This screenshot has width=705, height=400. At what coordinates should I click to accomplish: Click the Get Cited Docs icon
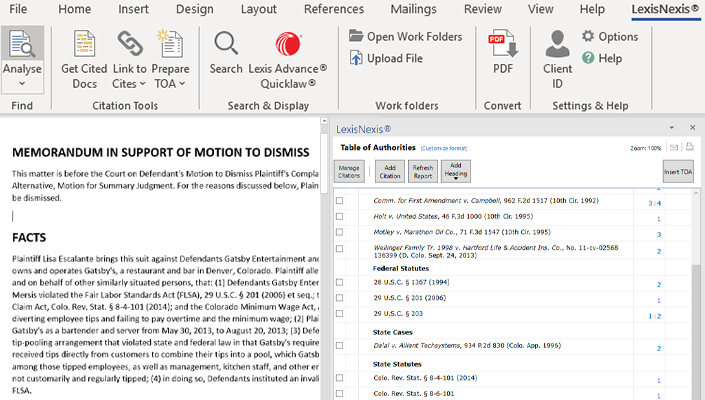click(84, 44)
